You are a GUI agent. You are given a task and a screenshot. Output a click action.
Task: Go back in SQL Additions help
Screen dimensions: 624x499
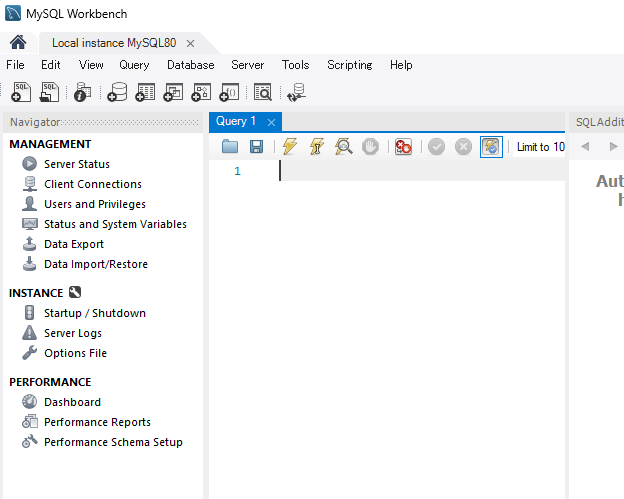coord(585,146)
